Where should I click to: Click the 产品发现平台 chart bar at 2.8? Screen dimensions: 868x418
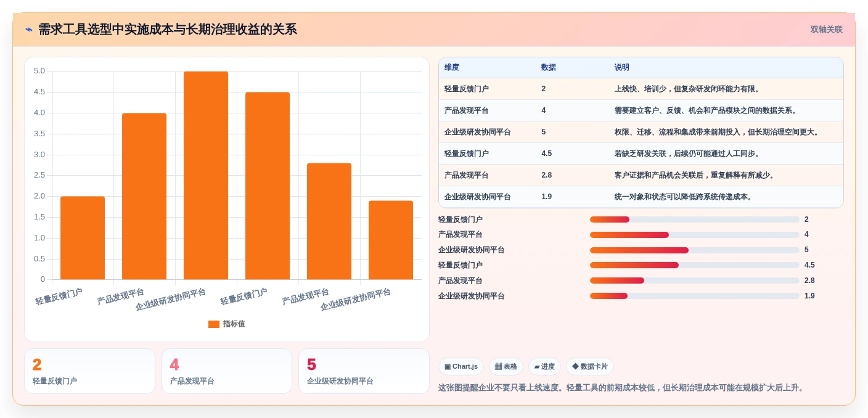point(329,221)
